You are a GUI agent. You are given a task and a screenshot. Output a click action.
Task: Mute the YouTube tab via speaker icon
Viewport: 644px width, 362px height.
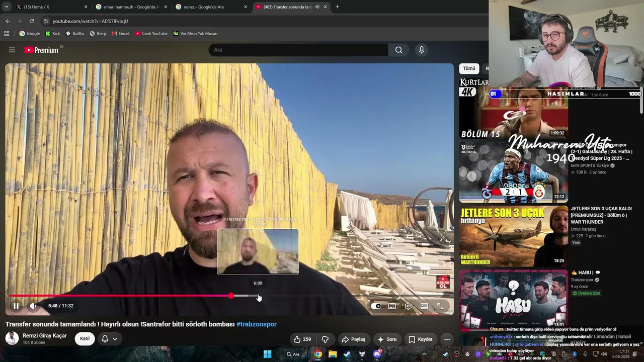(x=317, y=7)
